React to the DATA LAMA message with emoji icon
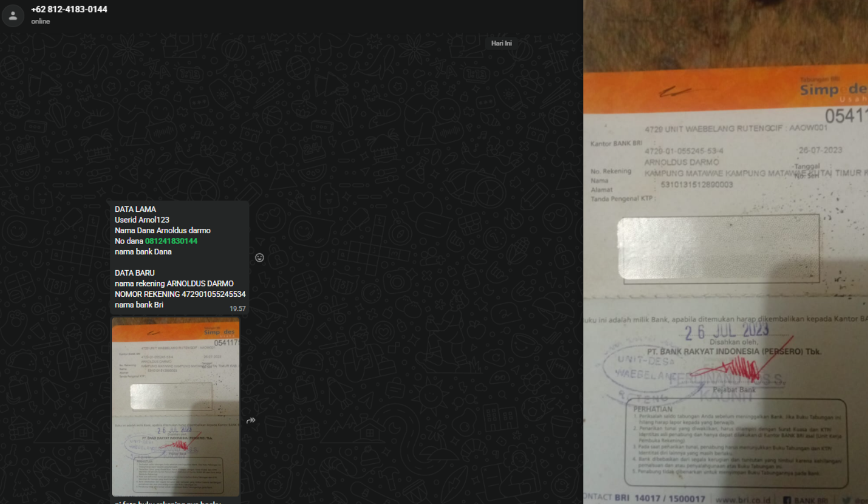Image resolution: width=868 pixels, height=504 pixels. coord(260,258)
